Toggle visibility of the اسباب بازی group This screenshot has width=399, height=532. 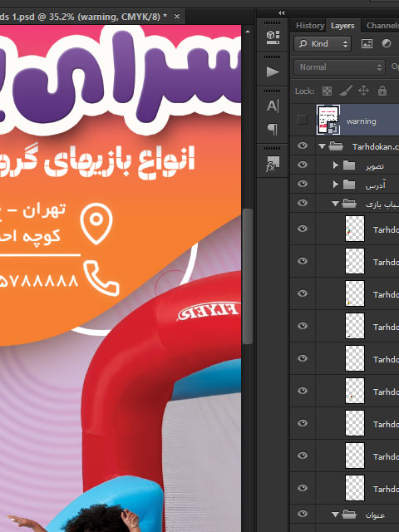click(303, 203)
